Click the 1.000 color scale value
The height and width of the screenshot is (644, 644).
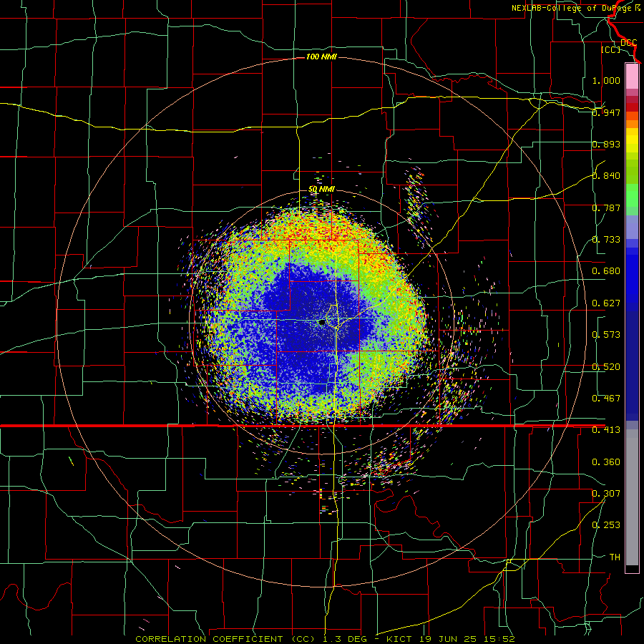click(606, 80)
